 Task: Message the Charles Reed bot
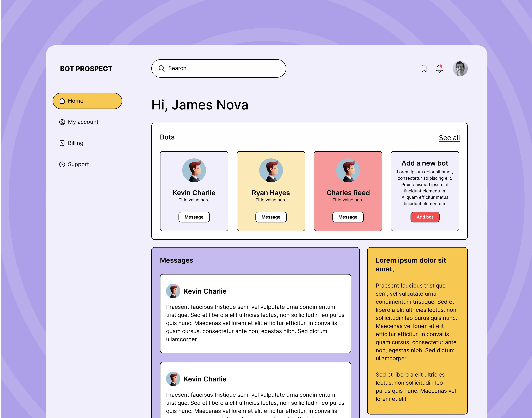point(348,217)
